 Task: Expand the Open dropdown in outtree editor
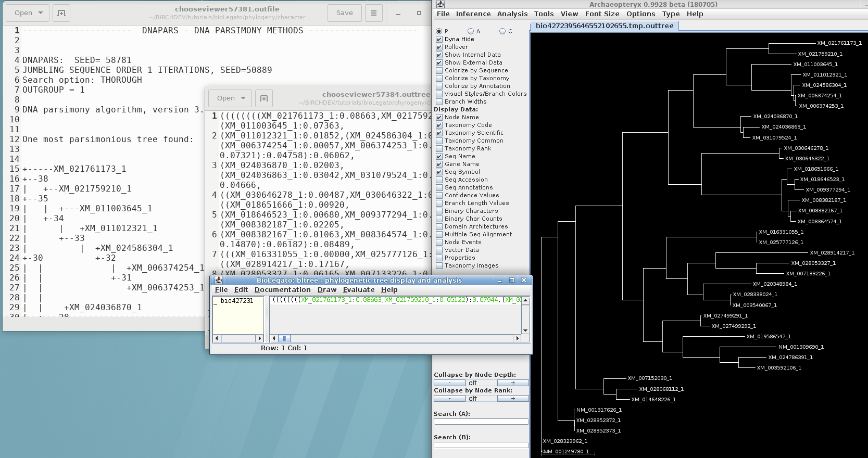(x=243, y=98)
